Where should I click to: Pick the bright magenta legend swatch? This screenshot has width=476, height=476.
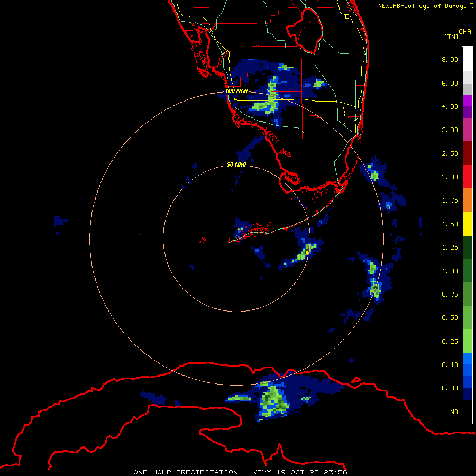coord(467,100)
